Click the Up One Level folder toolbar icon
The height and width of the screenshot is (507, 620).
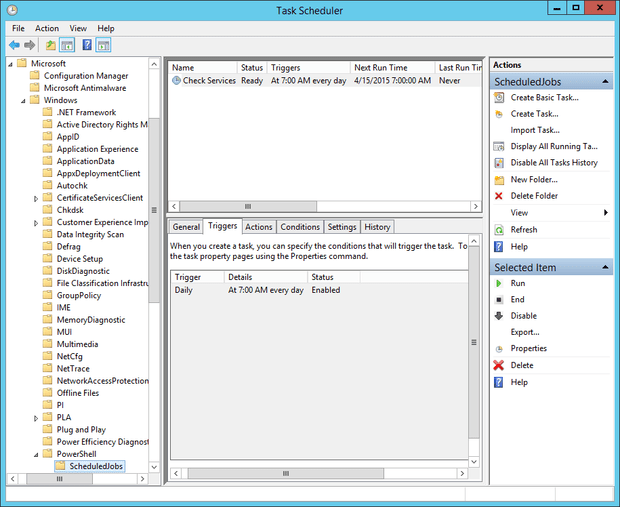[50, 45]
